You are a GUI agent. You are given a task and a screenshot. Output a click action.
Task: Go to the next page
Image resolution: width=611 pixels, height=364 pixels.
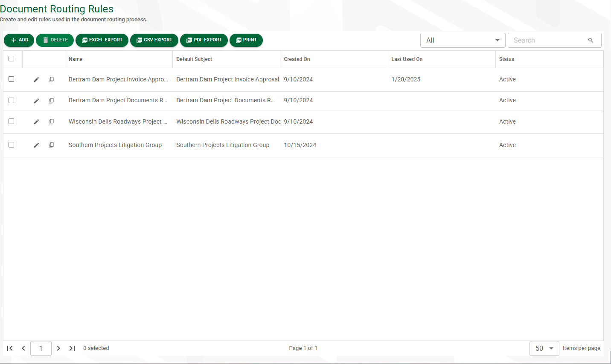pyautogui.click(x=58, y=348)
